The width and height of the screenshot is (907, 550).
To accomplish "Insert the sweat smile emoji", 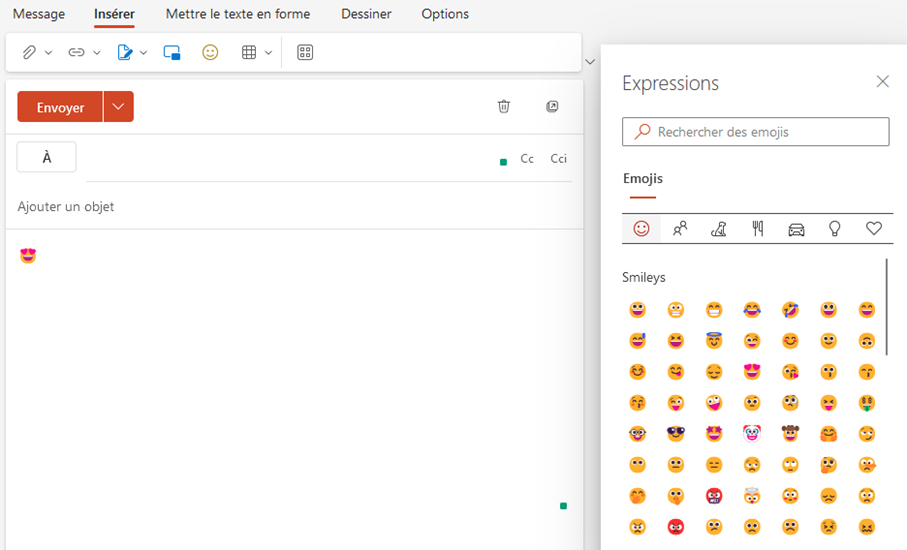I will (637, 341).
